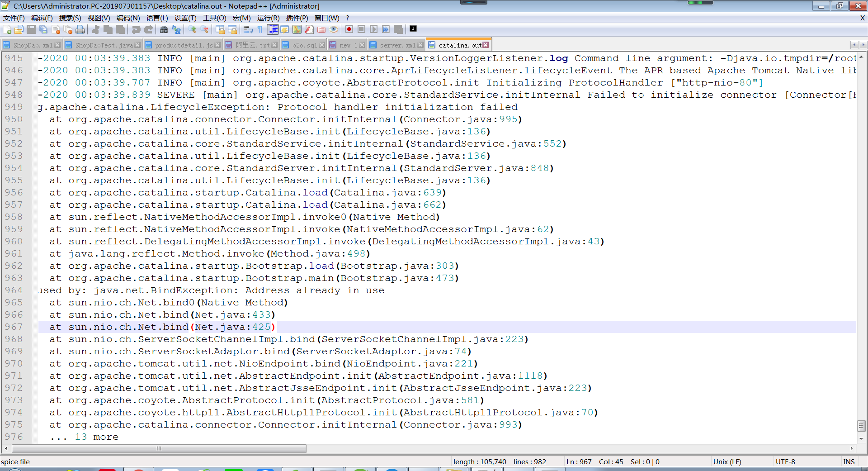Open the 编码(N) menu

(128, 18)
